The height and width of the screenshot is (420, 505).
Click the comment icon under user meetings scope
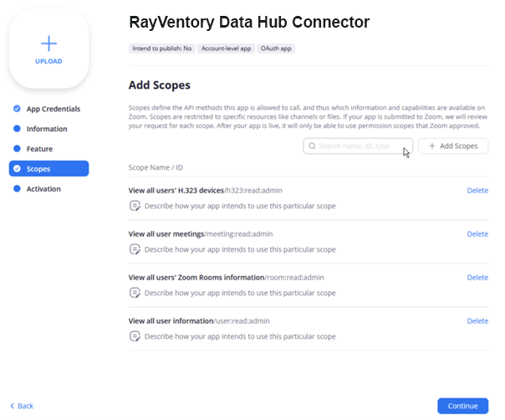click(135, 248)
